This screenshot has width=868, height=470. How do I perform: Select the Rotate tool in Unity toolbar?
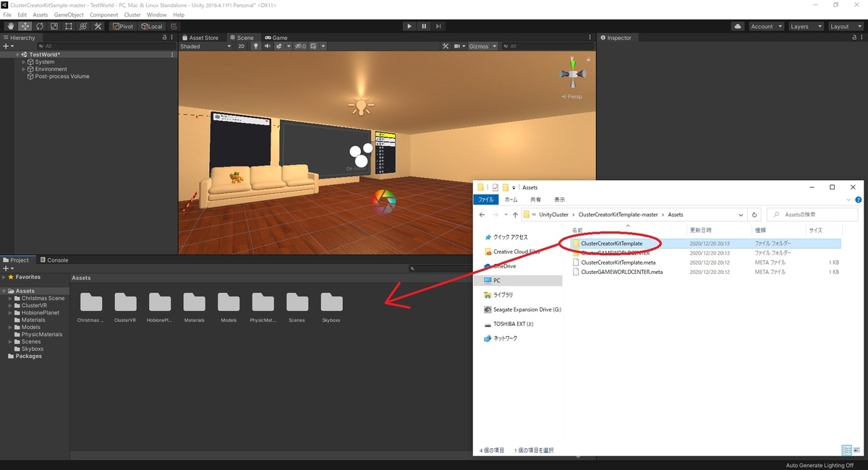click(39, 26)
